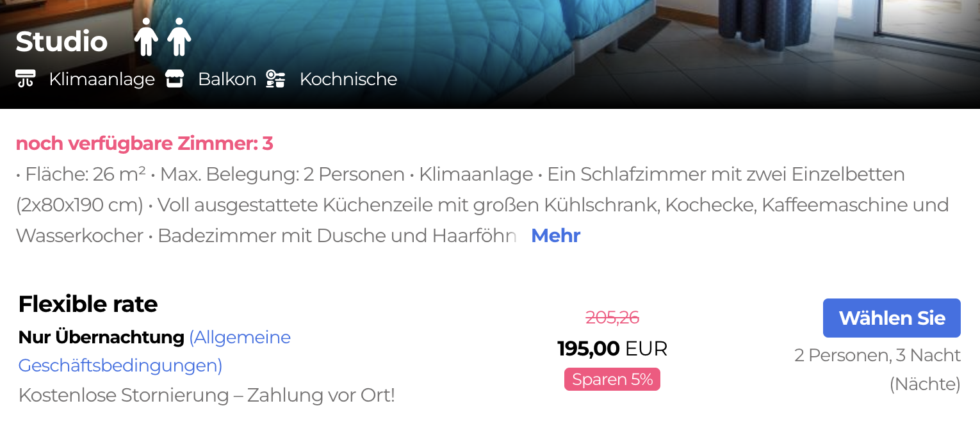Click the Studio room title
The image size is (980, 433).
61,42
